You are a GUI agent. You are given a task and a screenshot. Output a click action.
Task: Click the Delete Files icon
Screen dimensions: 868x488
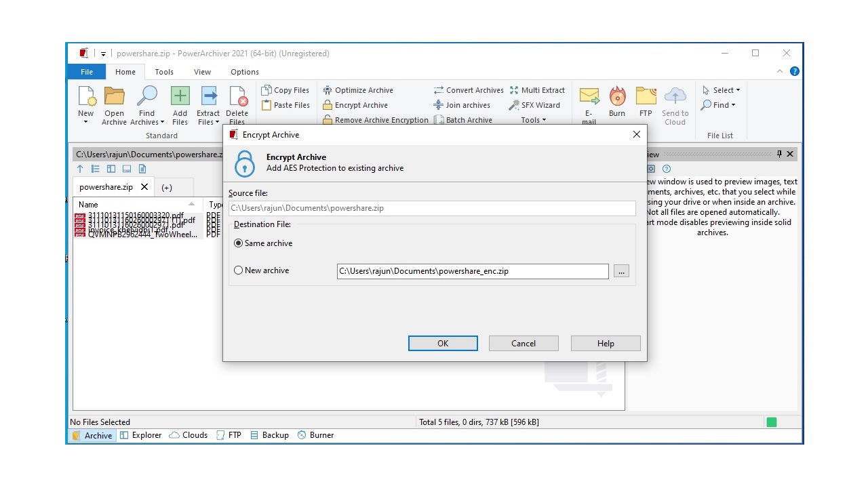[x=237, y=96]
